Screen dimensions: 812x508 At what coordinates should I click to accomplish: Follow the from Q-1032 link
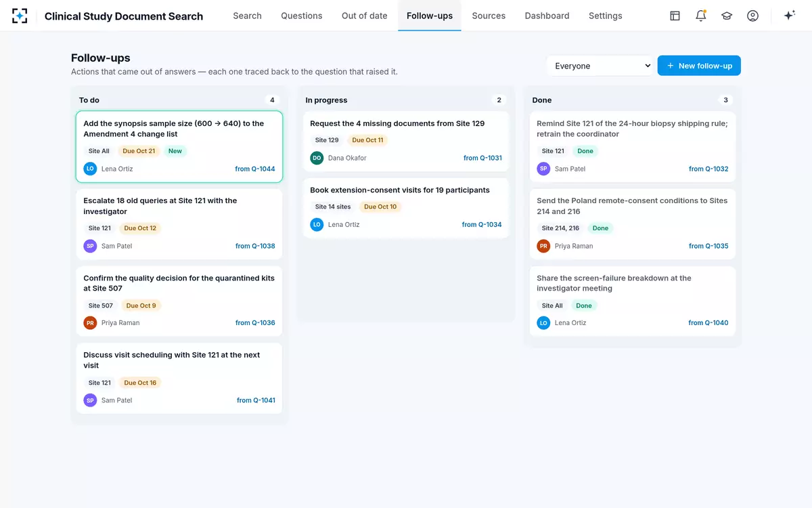click(x=708, y=169)
